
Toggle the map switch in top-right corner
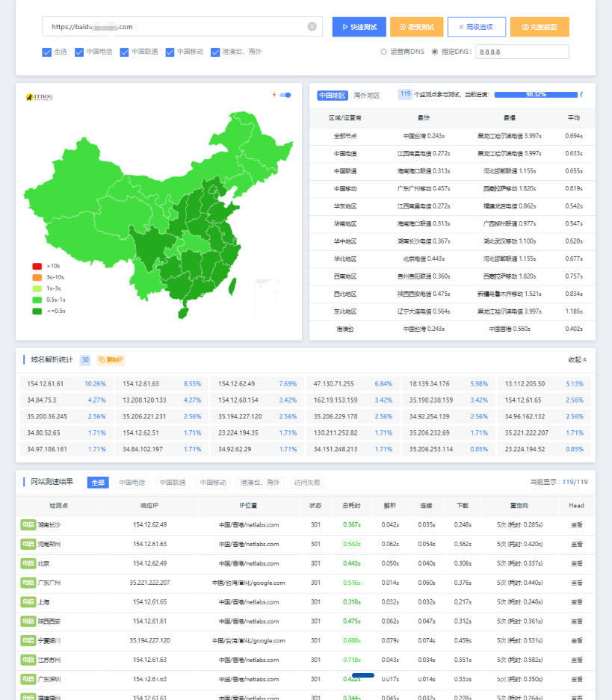click(x=285, y=95)
